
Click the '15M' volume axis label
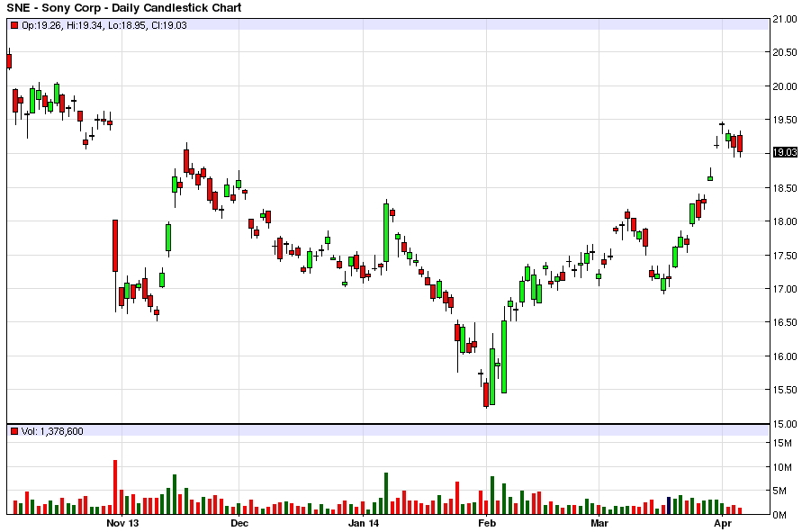point(782,443)
